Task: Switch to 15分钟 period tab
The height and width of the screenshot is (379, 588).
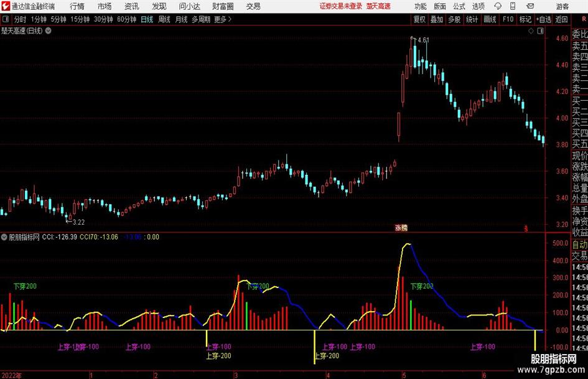Action: 80,19
